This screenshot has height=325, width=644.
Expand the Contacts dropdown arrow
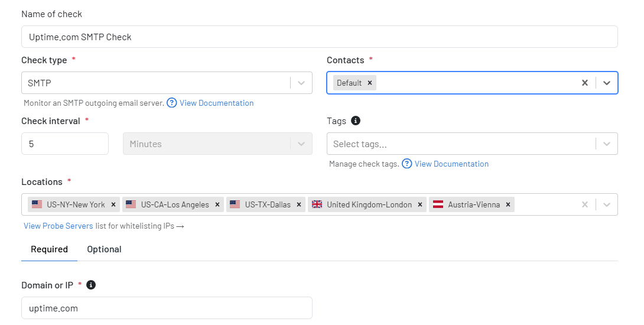coord(607,83)
